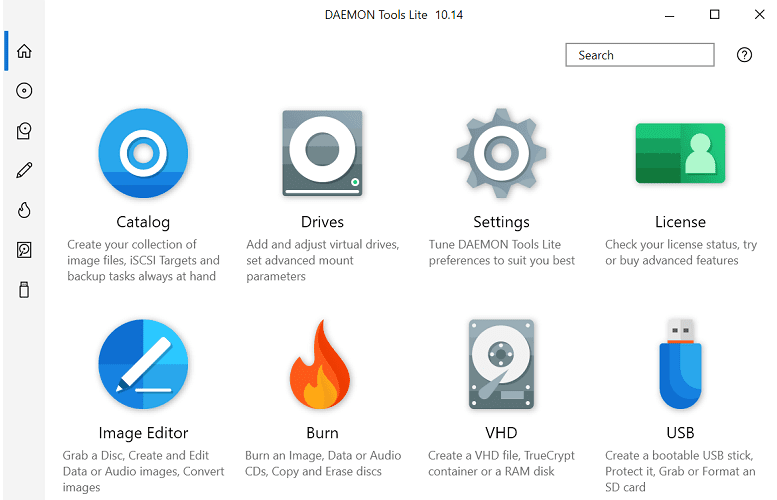
Task: Select the VHD title label
Action: click(501, 433)
